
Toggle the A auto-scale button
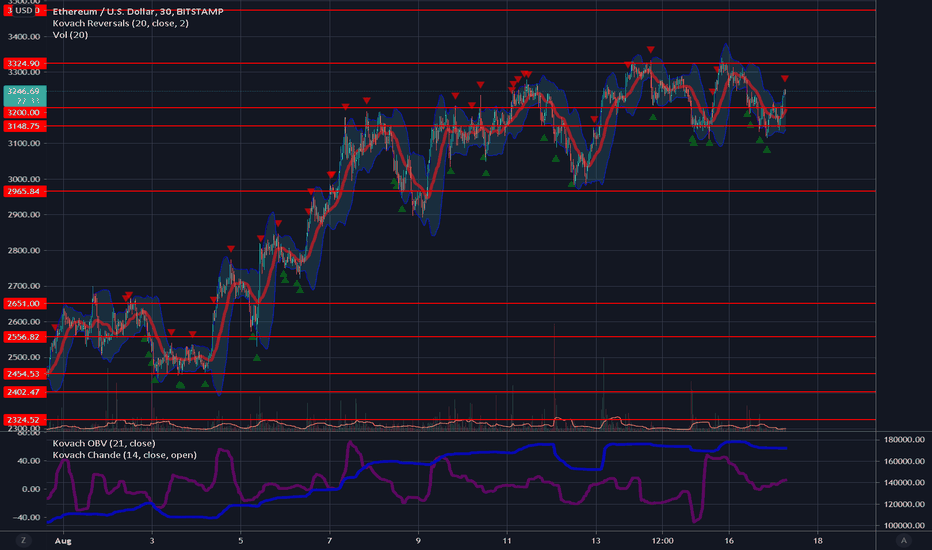click(x=903, y=540)
